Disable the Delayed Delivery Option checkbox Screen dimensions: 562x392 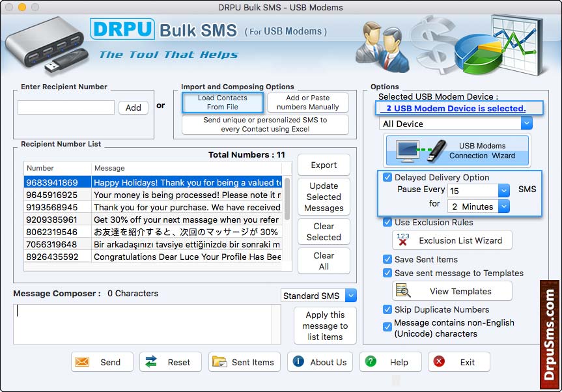tap(387, 177)
